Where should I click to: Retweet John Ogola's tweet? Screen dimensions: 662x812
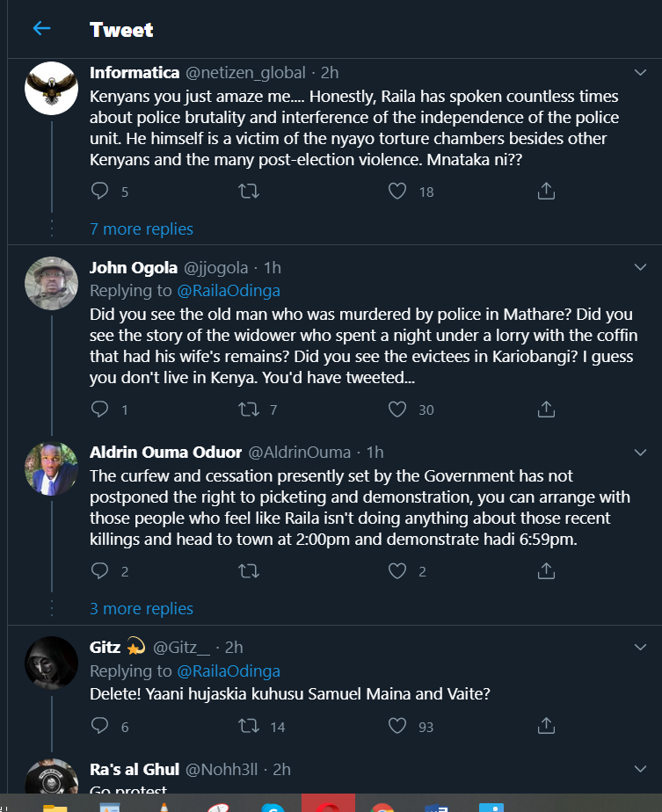click(x=249, y=409)
